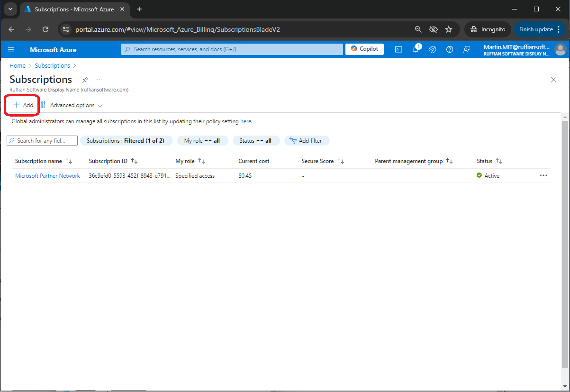The image size is (570, 392).
Task: Expand the Advanced options dropdown
Action: 72,105
